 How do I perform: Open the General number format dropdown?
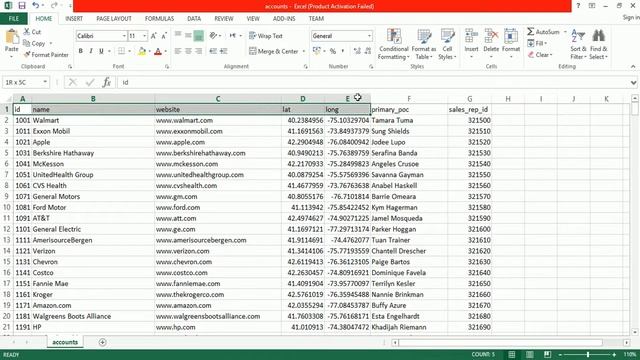(369, 36)
